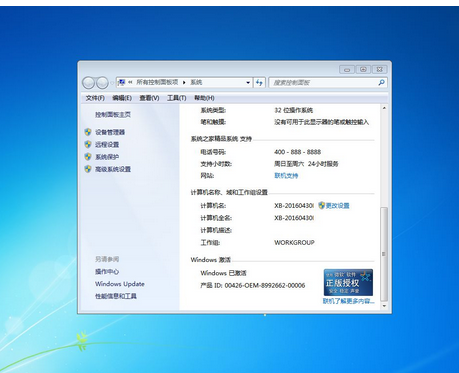Click the 系统 breadcrumb segment
This screenshot has height=373, width=459.
pos(196,82)
